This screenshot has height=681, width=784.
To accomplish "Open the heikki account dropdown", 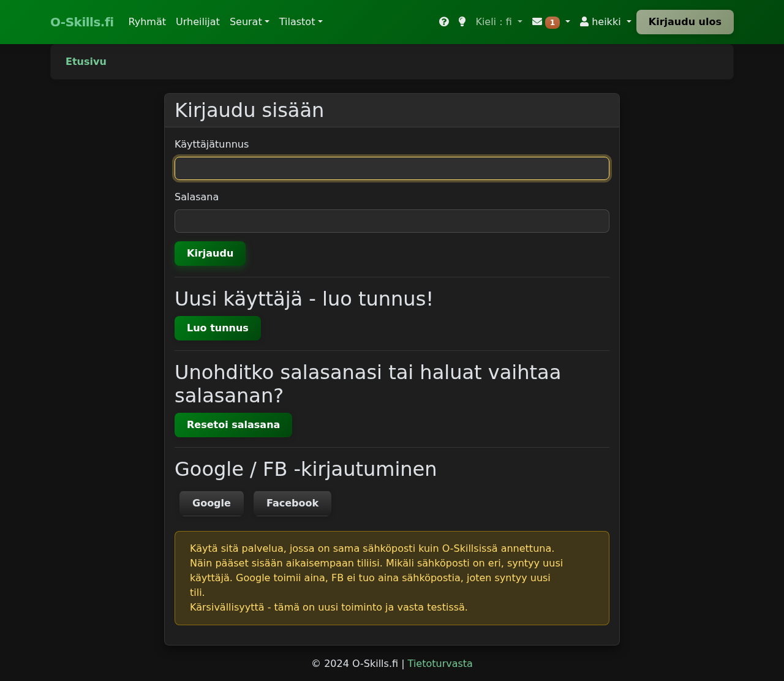I will click(x=605, y=21).
